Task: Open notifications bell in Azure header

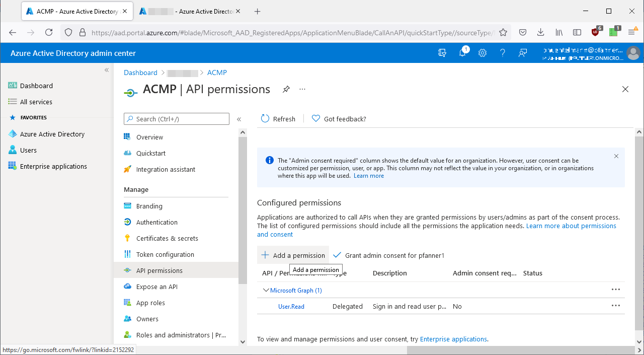Action: click(462, 53)
